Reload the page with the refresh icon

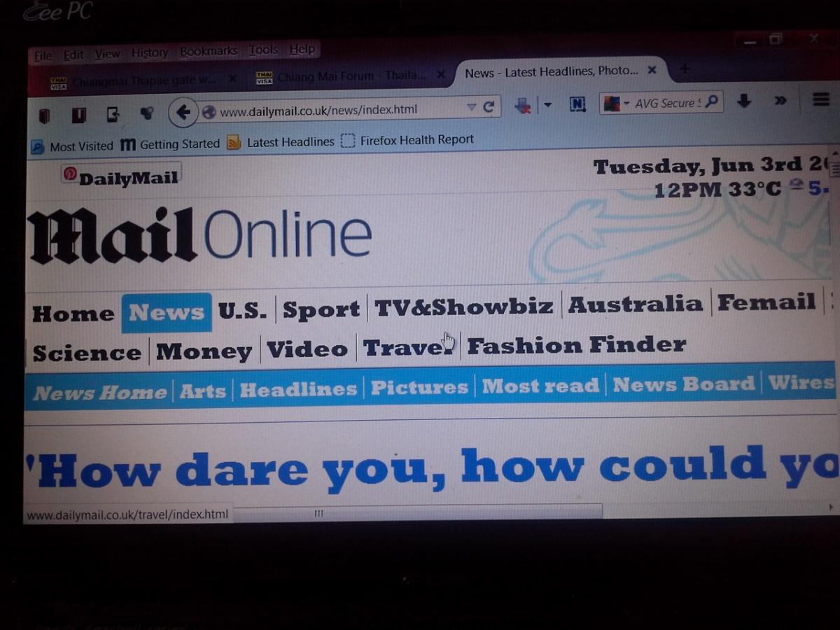489,107
